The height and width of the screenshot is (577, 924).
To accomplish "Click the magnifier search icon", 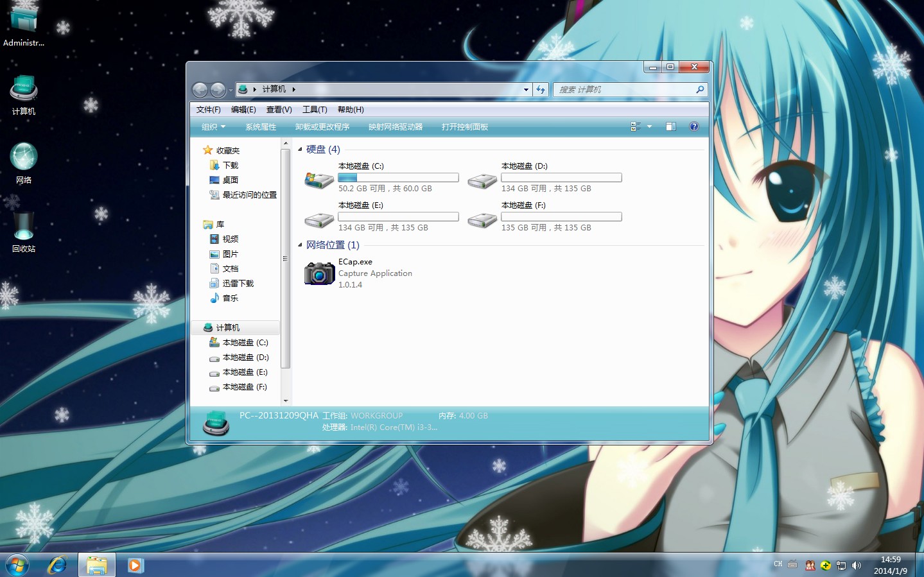I will 700,89.
